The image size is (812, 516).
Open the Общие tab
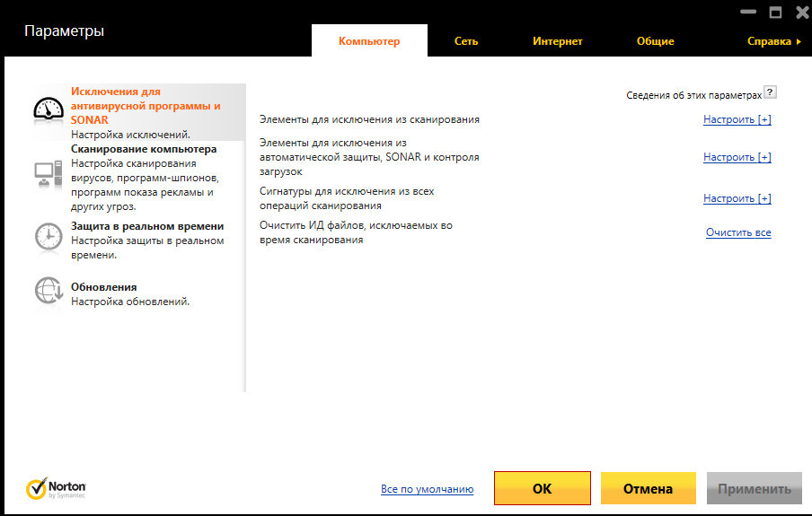coord(655,41)
